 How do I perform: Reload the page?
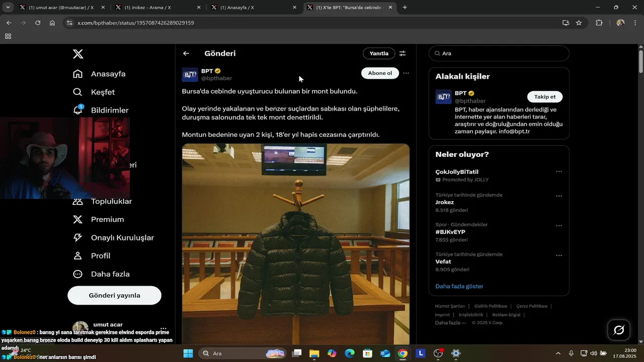point(38,23)
